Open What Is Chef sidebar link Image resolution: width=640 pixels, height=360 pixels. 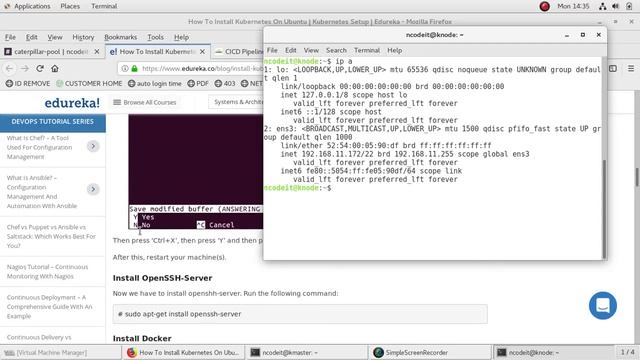pyautogui.click(x=40, y=147)
